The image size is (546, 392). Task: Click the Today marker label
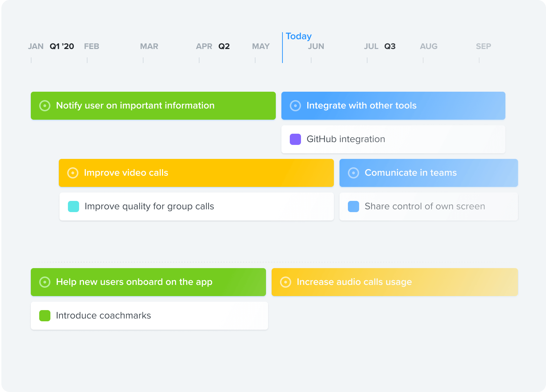click(299, 36)
